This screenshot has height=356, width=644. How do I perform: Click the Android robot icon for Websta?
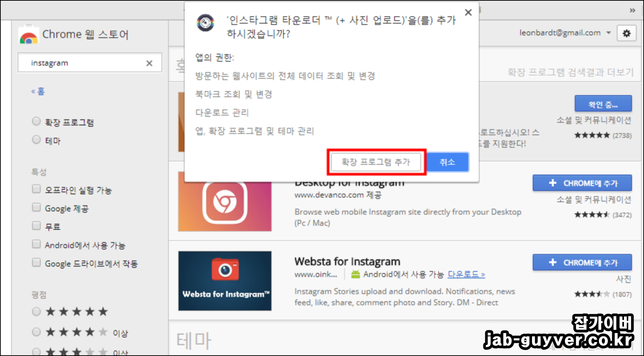tap(355, 275)
